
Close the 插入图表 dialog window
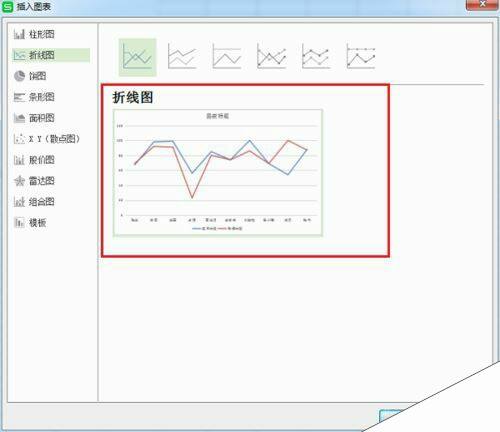point(481,5)
